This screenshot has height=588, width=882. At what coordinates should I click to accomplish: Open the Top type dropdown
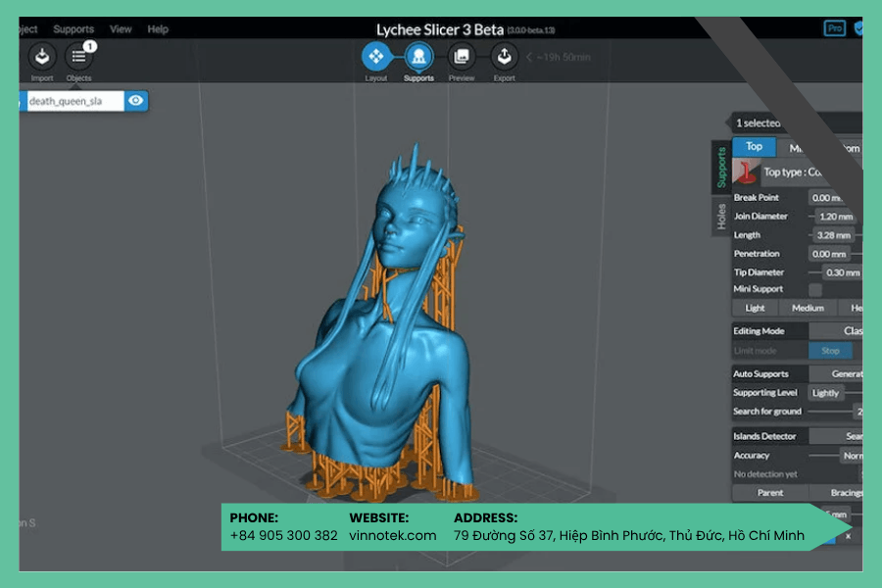click(x=812, y=172)
